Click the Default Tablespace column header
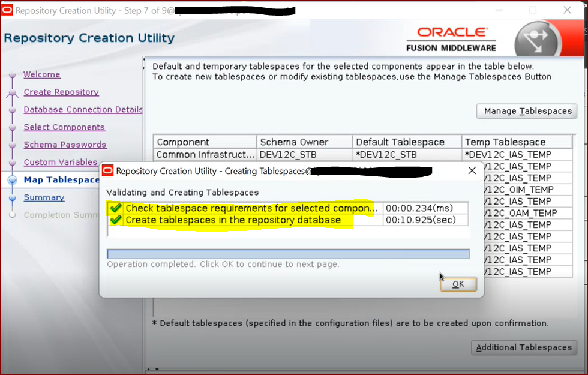Screen dimensions: 588x375 point(407,142)
